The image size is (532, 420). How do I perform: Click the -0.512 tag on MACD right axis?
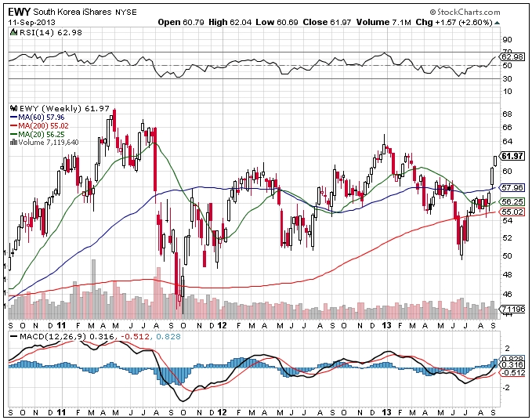click(512, 373)
